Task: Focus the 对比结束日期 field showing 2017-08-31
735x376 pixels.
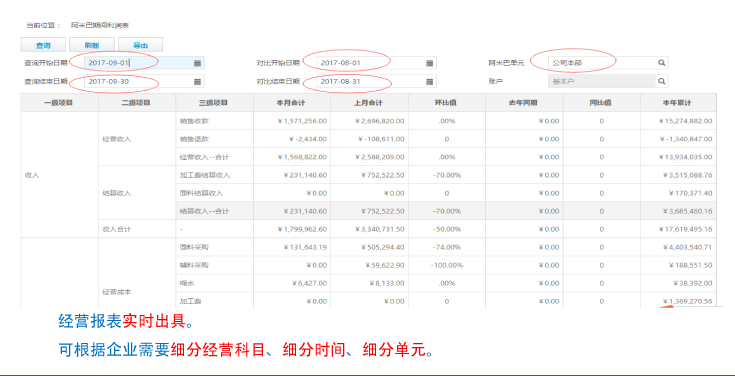Action: coord(376,82)
